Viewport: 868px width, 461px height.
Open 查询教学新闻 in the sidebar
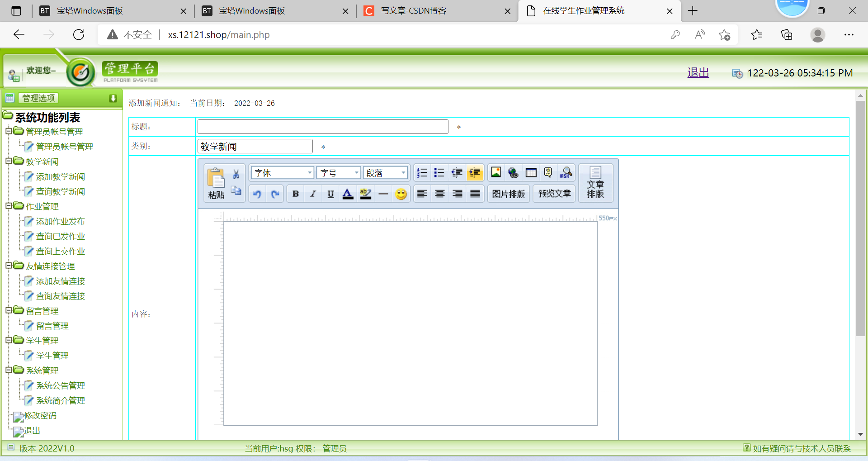click(x=60, y=191)
